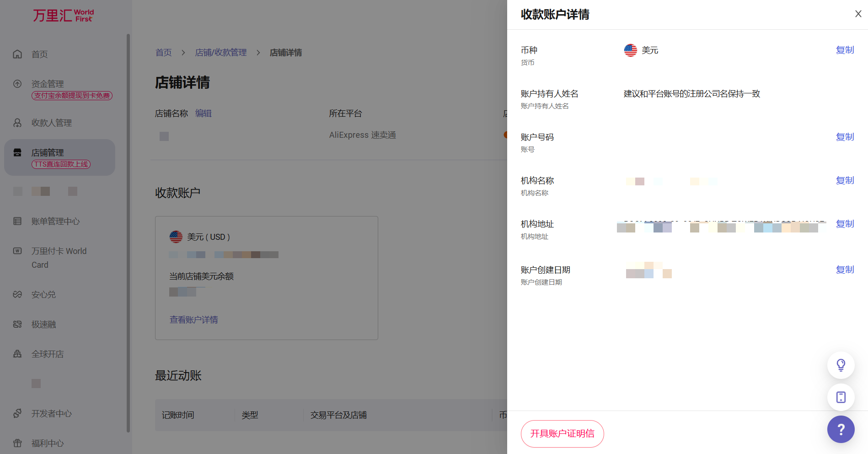Viewport: 868px width, 454px height.
Task: Click the 开发者中心 icon
Action: click(x=17, y=413)
